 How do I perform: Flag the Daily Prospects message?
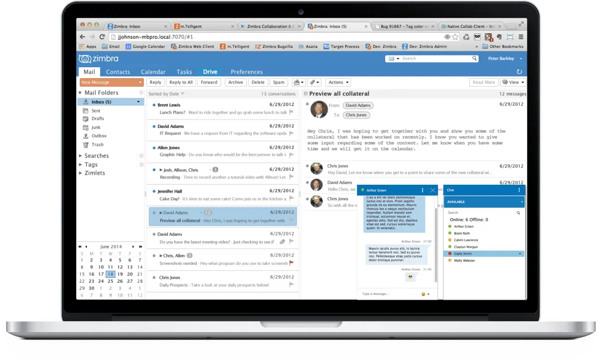tap(292, 285)
